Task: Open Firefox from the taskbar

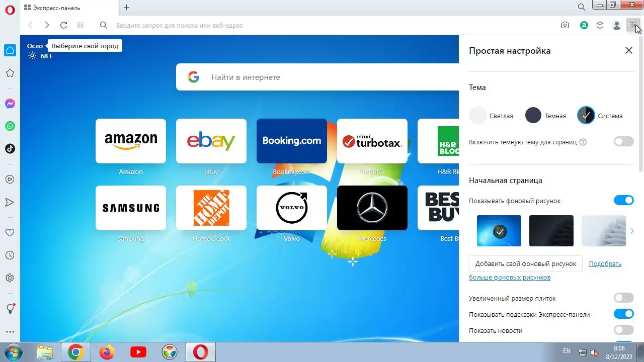Action: [107, 352]
